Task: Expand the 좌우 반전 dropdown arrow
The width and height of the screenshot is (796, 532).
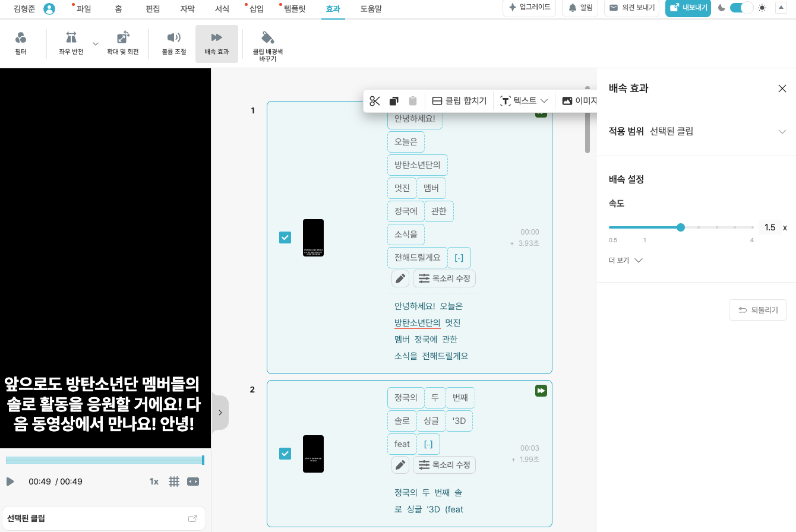Action: (x=95, y=44)
